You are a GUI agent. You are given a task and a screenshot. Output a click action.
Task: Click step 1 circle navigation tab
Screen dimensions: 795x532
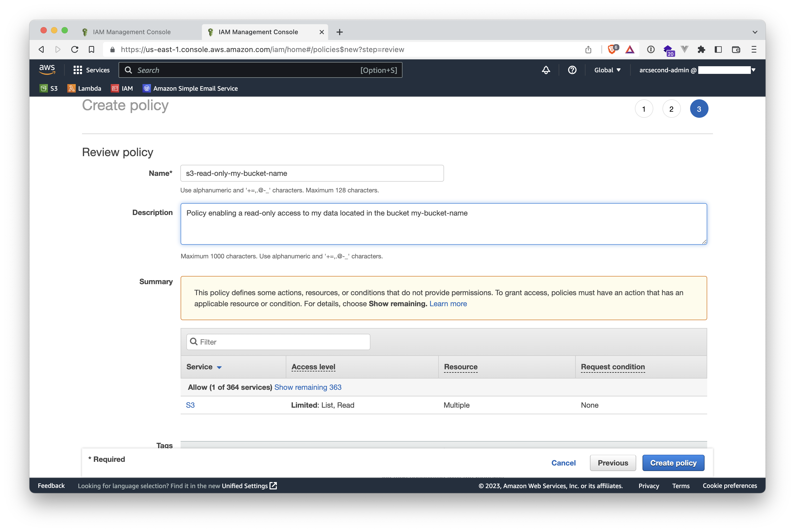[x=643, y=109]
